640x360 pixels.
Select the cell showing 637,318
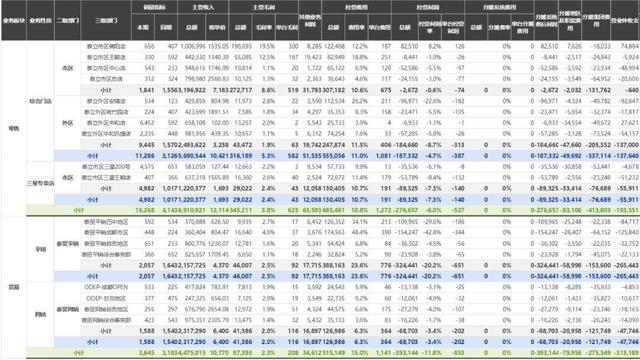[x=195, y=178]
